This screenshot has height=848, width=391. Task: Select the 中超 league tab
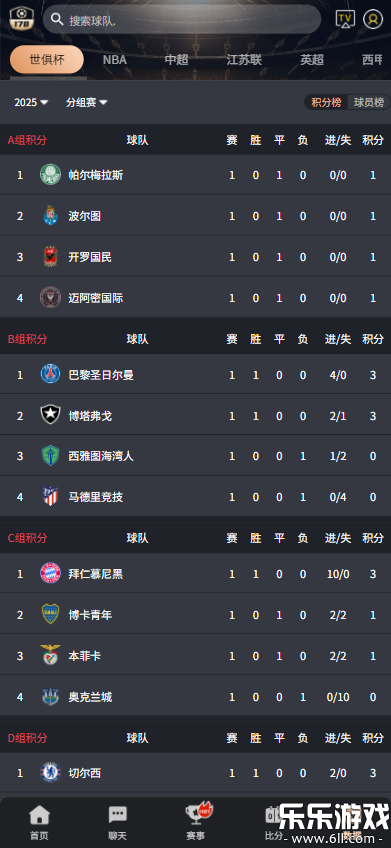(x=176, y=59)
